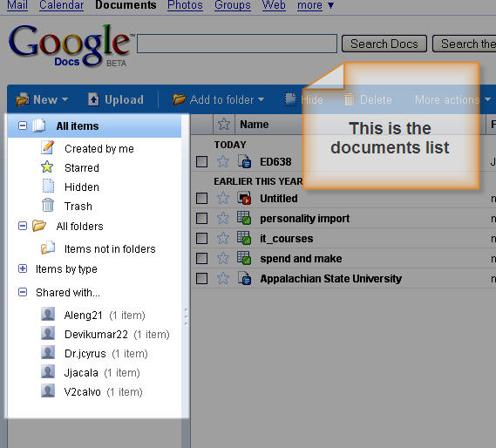496x448 pixels.
Task: Select Items not in folders label
Action: coord(110,249)
